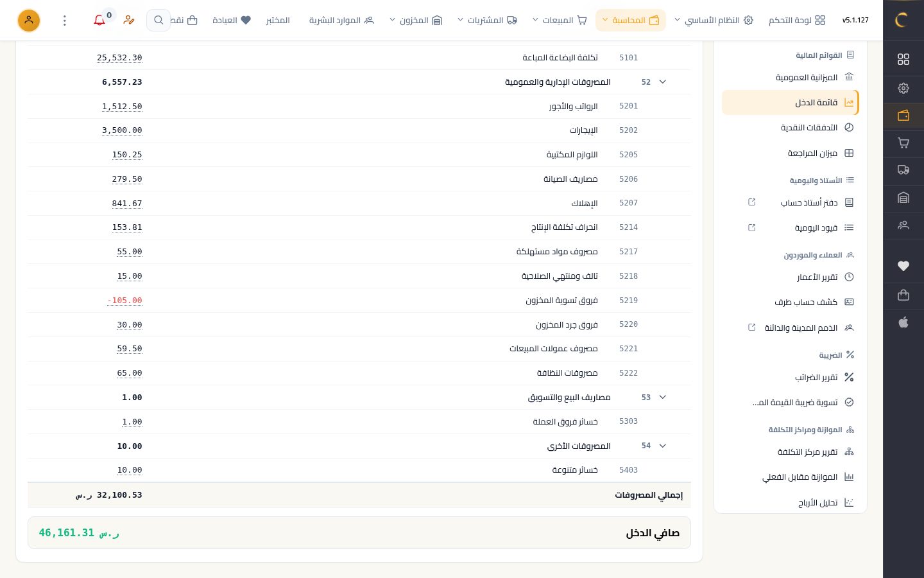
Task: Open the shopping cart sales icon in the dark sidebar
Action: [x=903, y=143]
